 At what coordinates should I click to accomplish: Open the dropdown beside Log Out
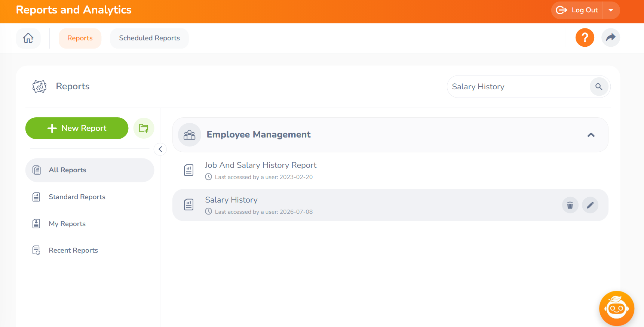[611, 10]
